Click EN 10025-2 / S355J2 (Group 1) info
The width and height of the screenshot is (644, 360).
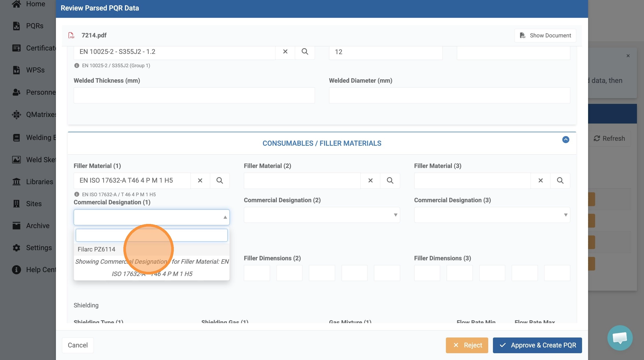click(116, 65)
